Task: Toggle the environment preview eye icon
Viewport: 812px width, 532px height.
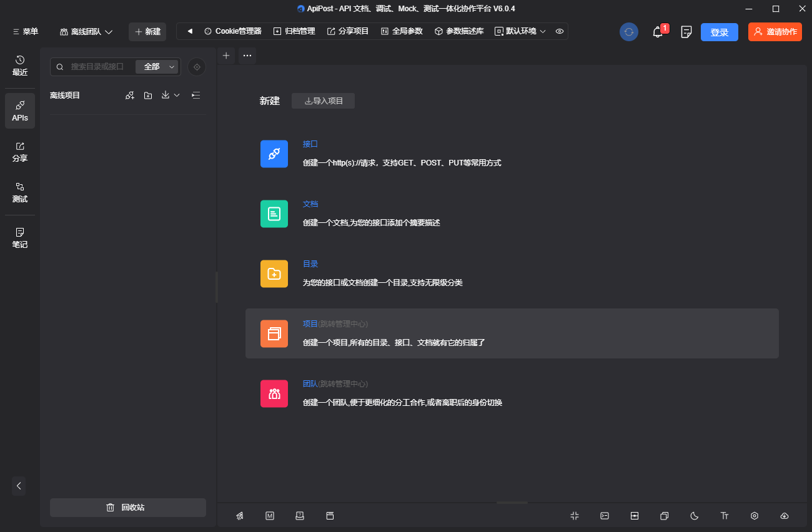Action: click(559, 31)
